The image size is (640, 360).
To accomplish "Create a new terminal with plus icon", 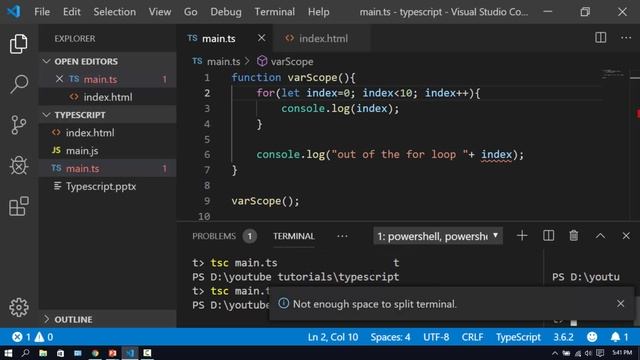I will [522, 236].
